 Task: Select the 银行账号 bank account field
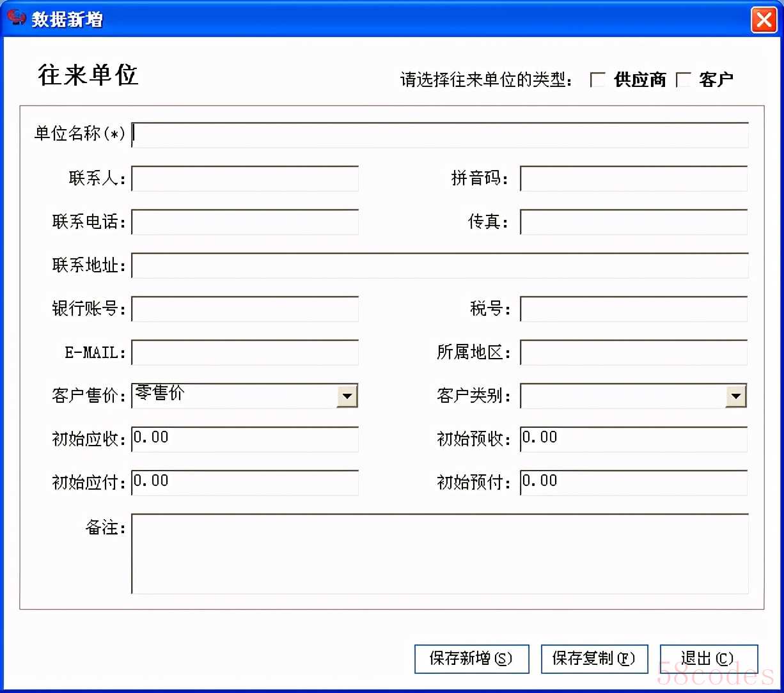coord(244,309)
